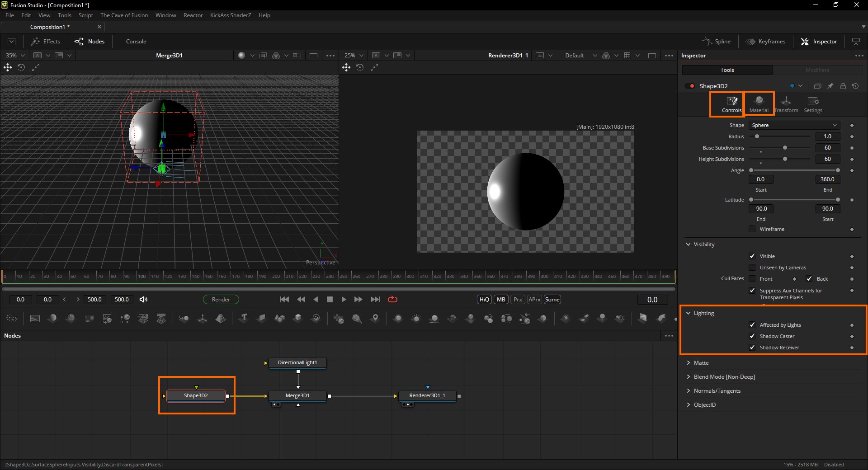
Task: Click the scale view icon in the left viewer
Action: click(x=36, y=67)
